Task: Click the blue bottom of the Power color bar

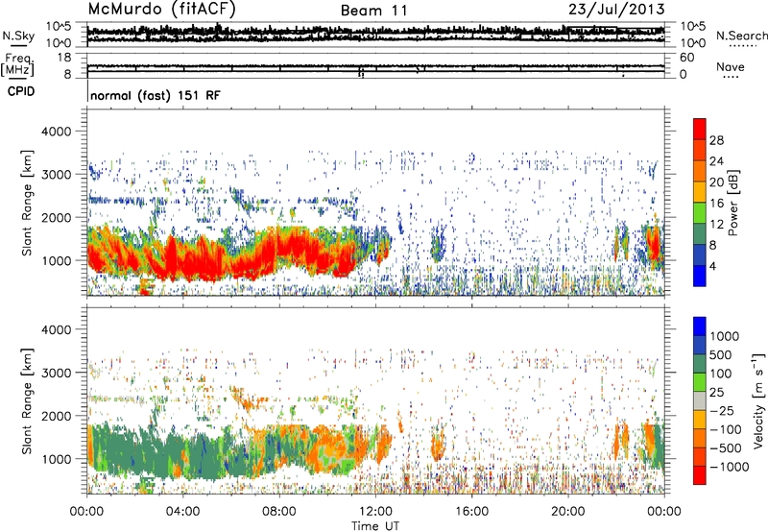Action: click(700, 276)
